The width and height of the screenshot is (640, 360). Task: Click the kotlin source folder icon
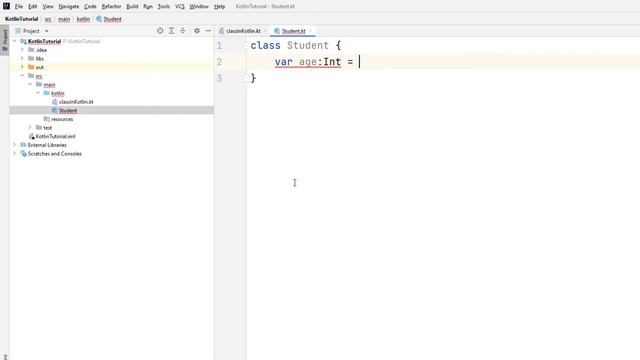point(47,93)
